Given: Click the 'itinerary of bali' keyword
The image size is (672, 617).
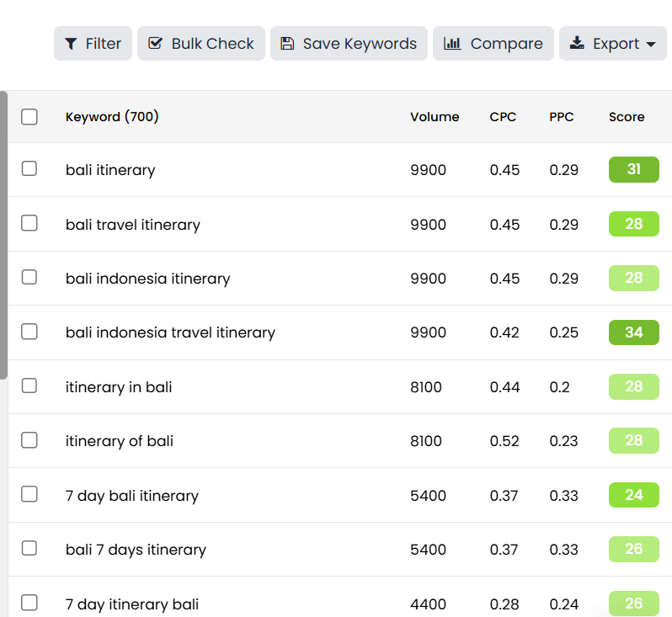Looking at the screenshot, I should [119, 441].
